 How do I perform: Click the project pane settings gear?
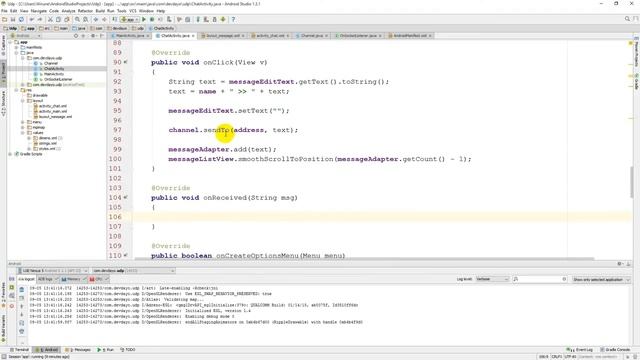[x=93, y=36]
